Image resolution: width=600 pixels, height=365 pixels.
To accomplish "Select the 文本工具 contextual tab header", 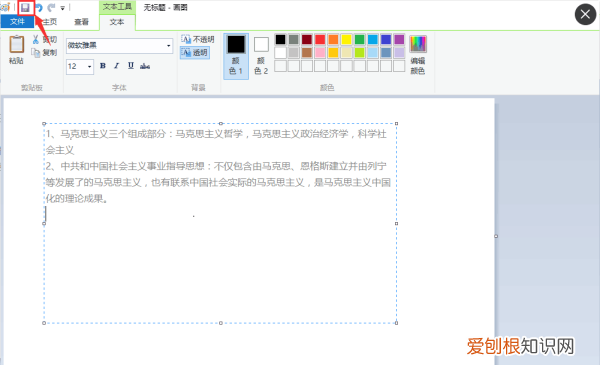I will pyautogui.click(x=117, y=7).
